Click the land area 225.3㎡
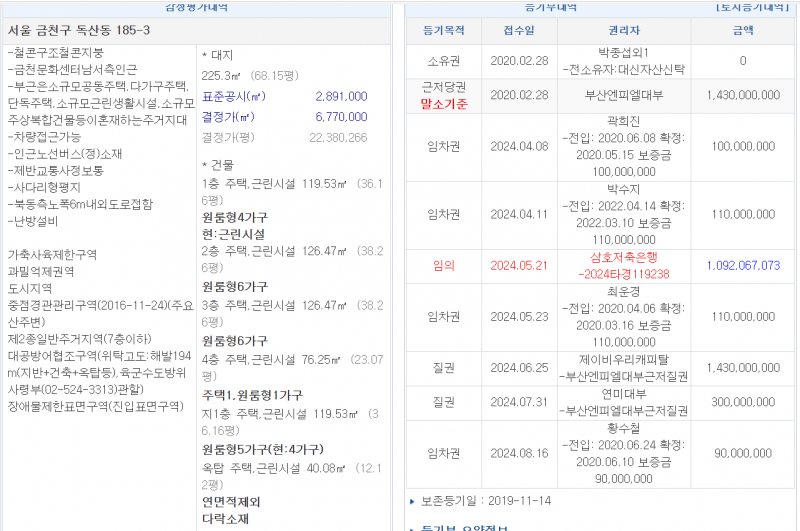The height and width of the screenshot is (531, 800). pos(220,76)
